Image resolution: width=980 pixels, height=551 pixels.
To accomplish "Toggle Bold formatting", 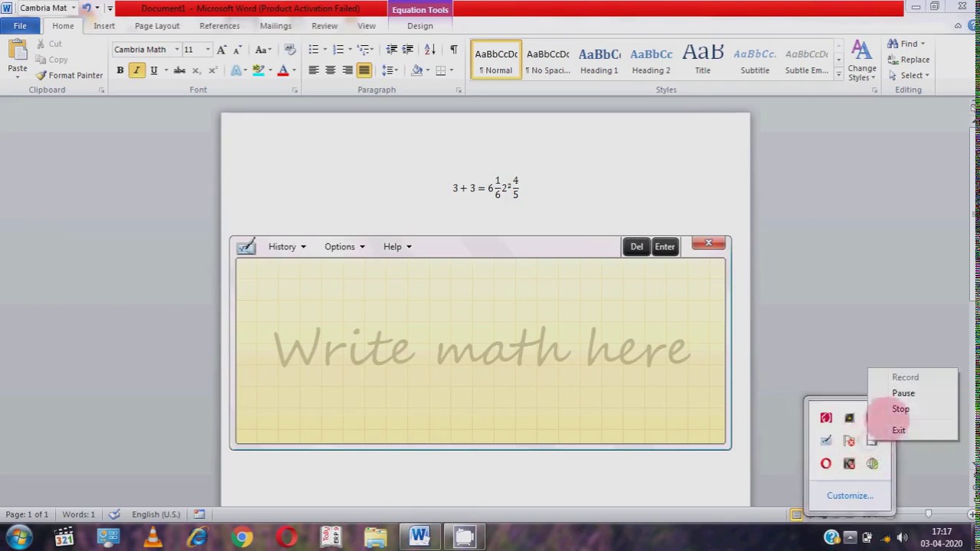I will coord(120,70).
